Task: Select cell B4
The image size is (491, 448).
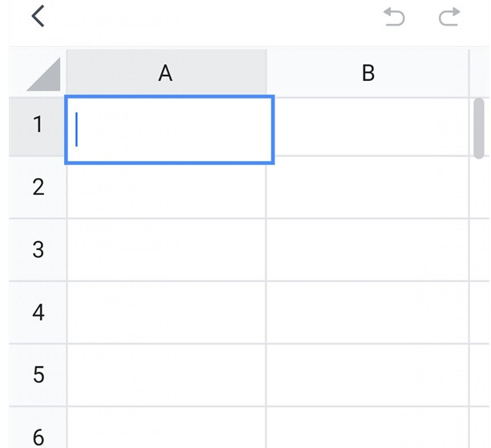Action: click(367, 312)
